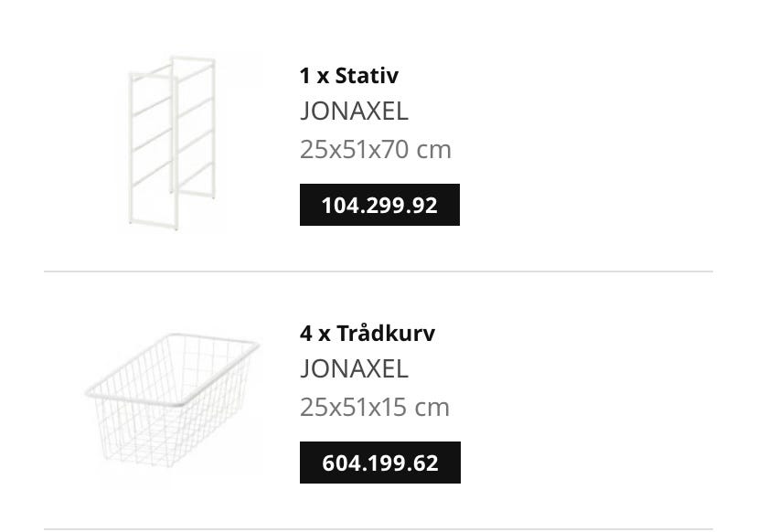Click the white JONAXEL frame product image

tap(172, 142)
